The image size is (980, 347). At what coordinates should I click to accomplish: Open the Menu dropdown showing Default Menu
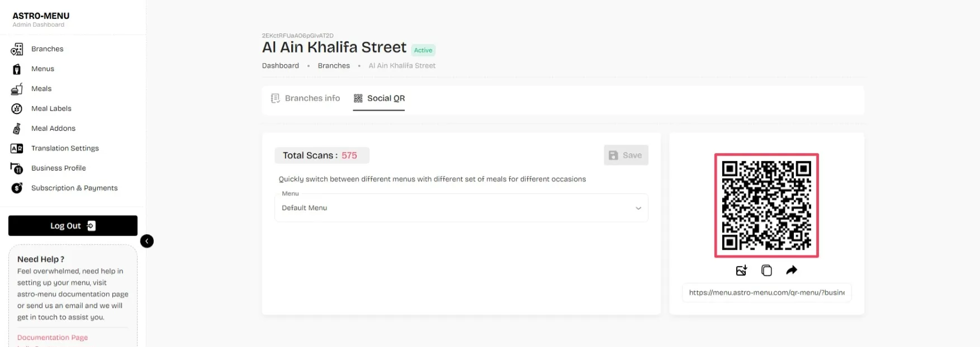pos(461,208)
